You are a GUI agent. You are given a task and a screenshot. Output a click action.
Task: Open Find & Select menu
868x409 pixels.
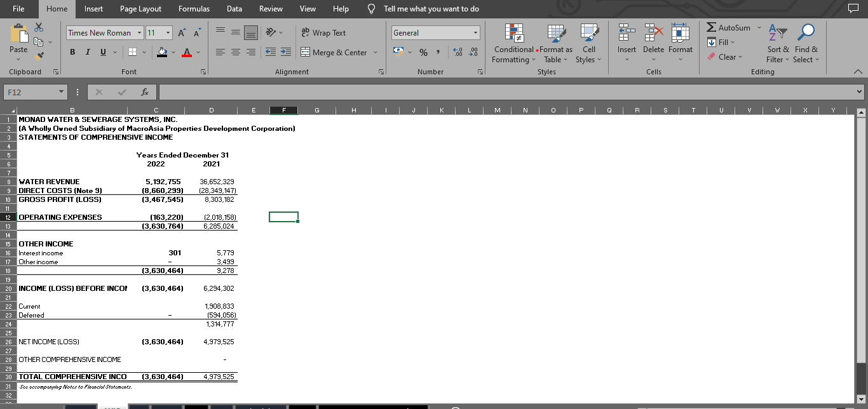[806, 43]
